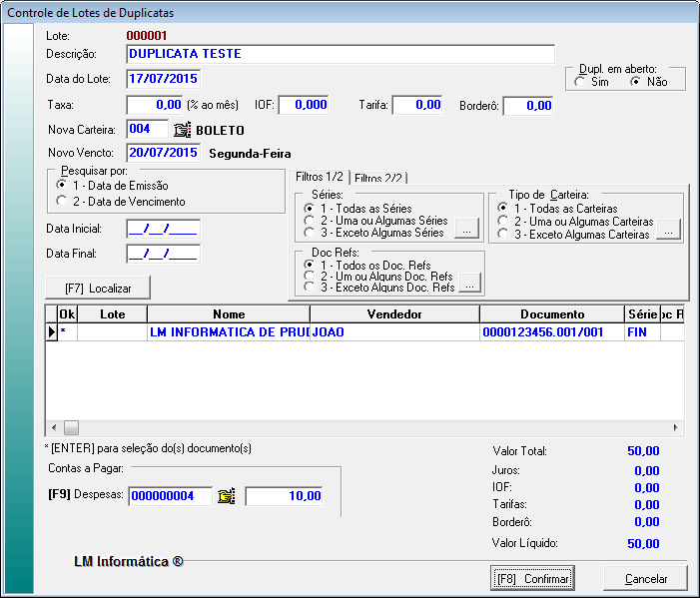Viewport: 700px width, 598px height.
Task: Click lookup icon beside Nova Carteira field
Action: (182, 130)
